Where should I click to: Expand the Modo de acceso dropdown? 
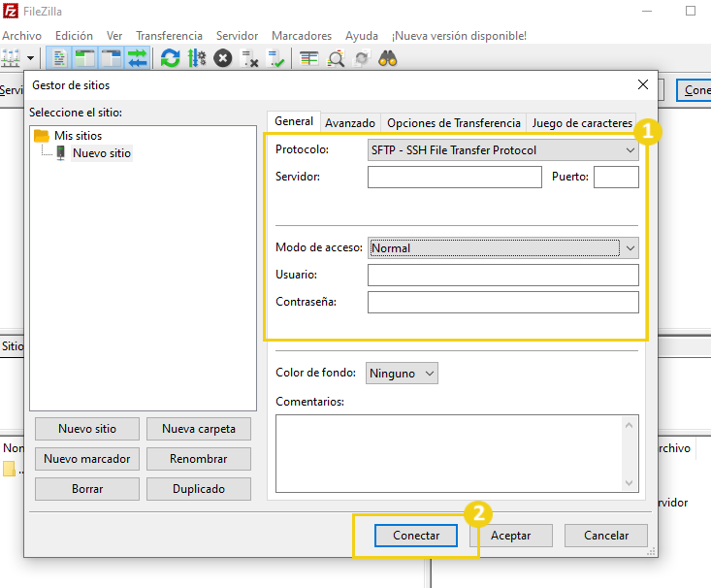pyautogui.click(x=502, y=248)
